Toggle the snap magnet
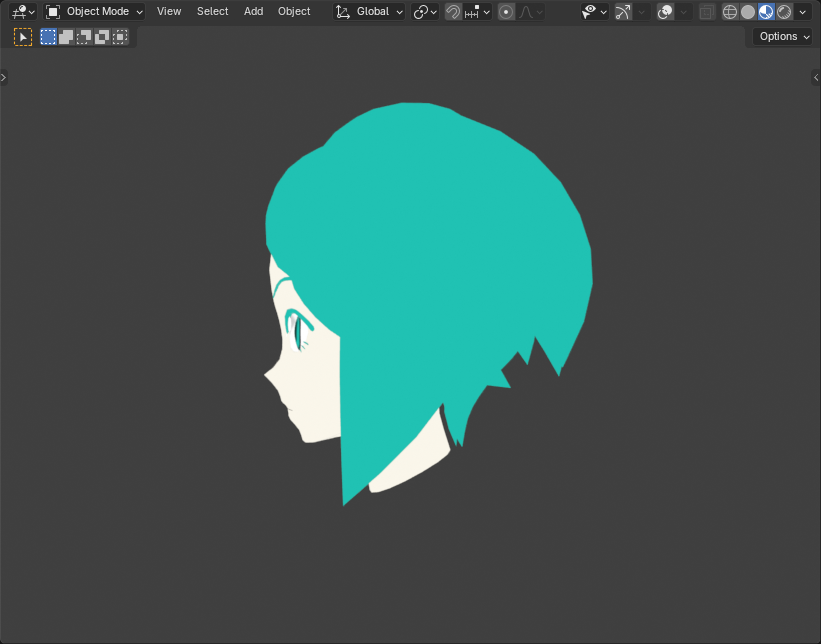The width and height of the screenshot is (821, 644). pos(453,12)
